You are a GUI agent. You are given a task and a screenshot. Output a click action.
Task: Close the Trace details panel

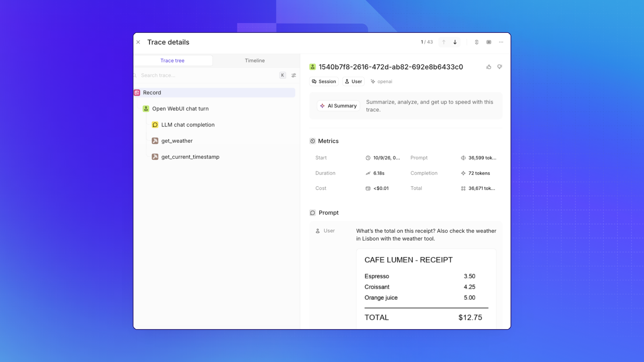pos(138,42)
